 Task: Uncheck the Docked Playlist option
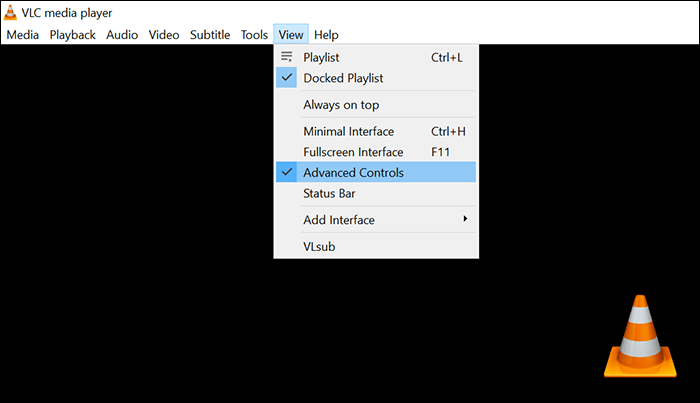click(345, 78)
